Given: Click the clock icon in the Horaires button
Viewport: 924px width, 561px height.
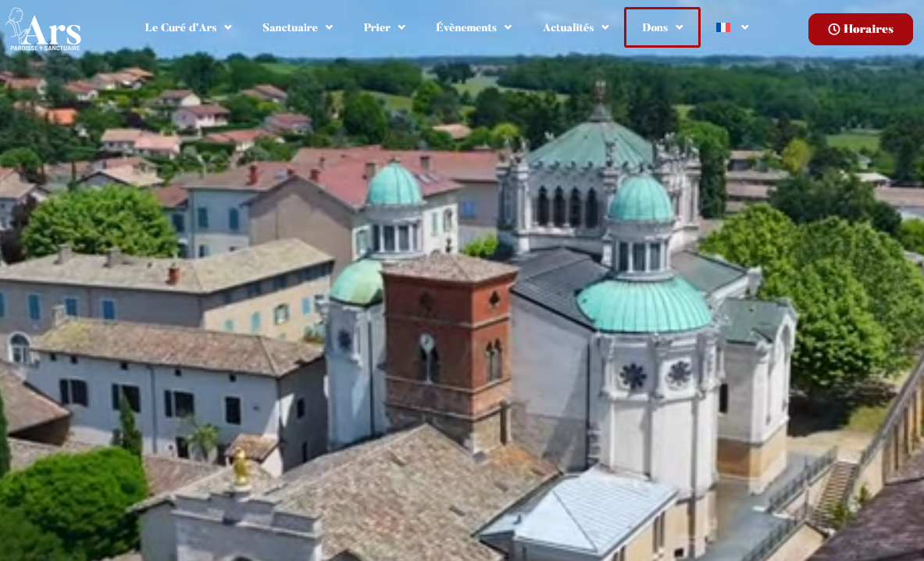Looking at the screenshot, I should [x=833, y=29].
